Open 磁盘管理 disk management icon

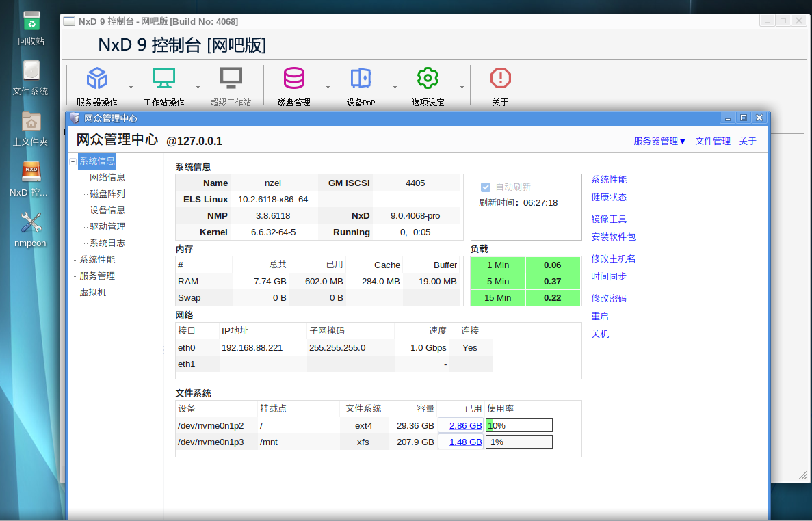(293, 79)
